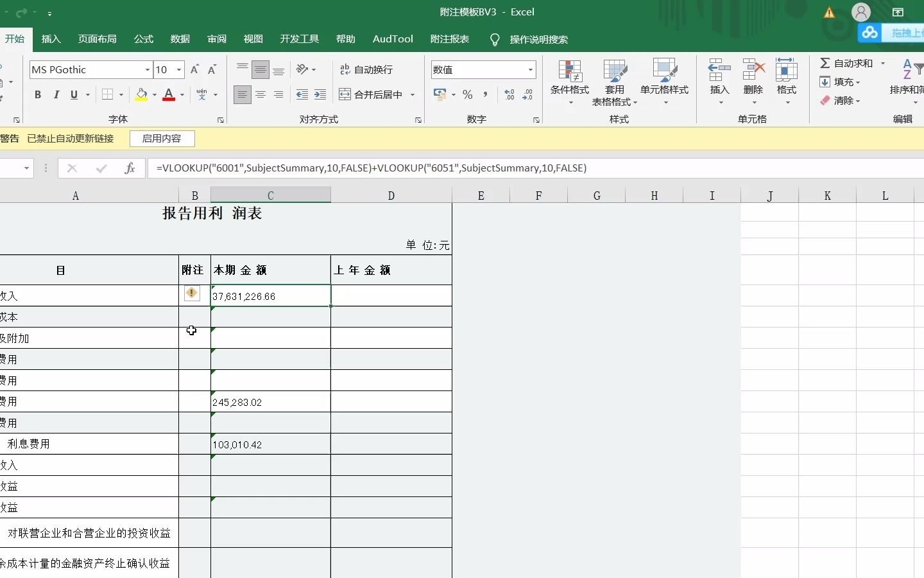Viewport: 924px width, 578px height.
Task: Expand AutoSum dropdown arrow
Action: tap(883, 63)
